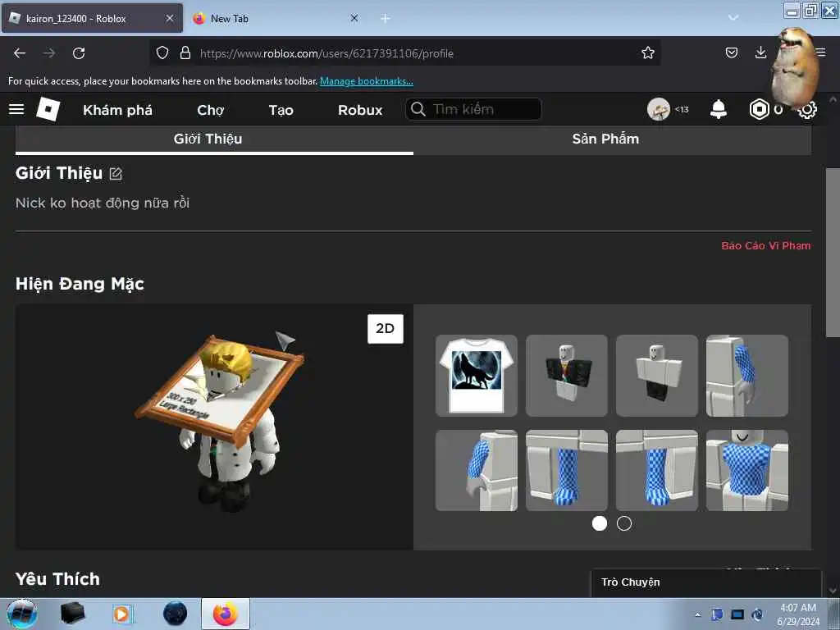Click the taskbar clock showing 4:07 AM
The image size is (840, 630).
pyautogui.click(x=798, y=614)
